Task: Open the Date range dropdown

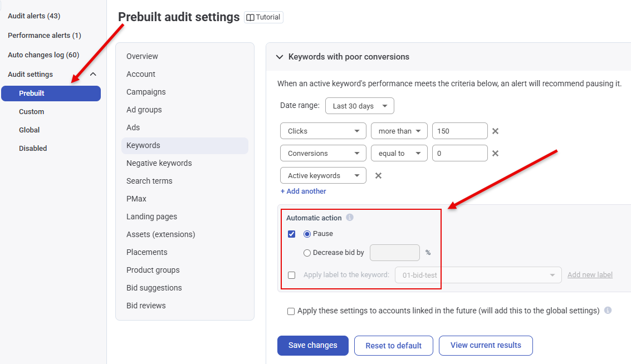Action: (359, 106)
